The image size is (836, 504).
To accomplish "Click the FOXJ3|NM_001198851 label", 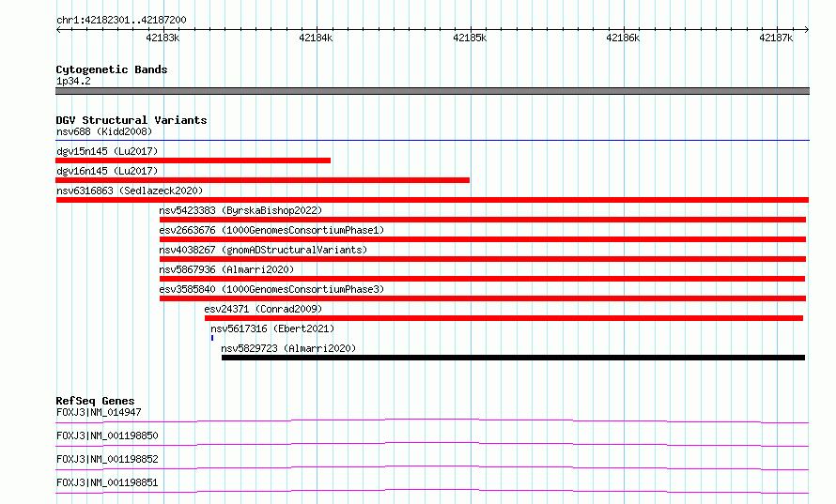I will [x=107, y=482].
